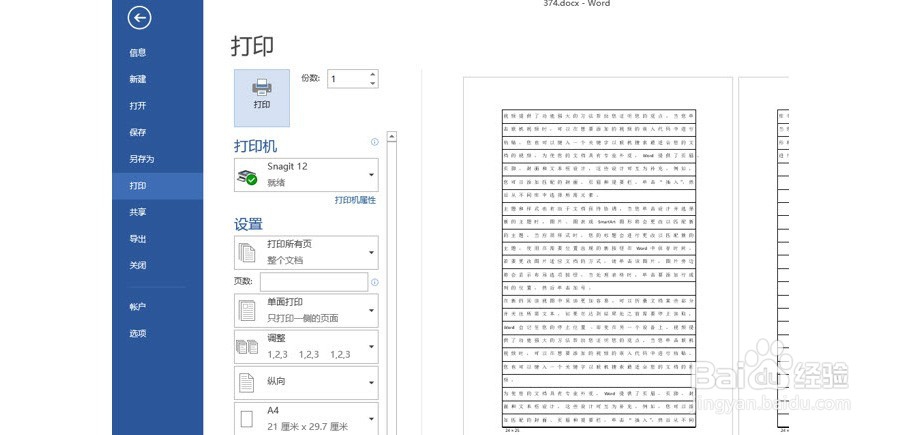900x435 pixels.
Task: Expand the 打印所有页 print range dropdown
Action: point(306,253)
